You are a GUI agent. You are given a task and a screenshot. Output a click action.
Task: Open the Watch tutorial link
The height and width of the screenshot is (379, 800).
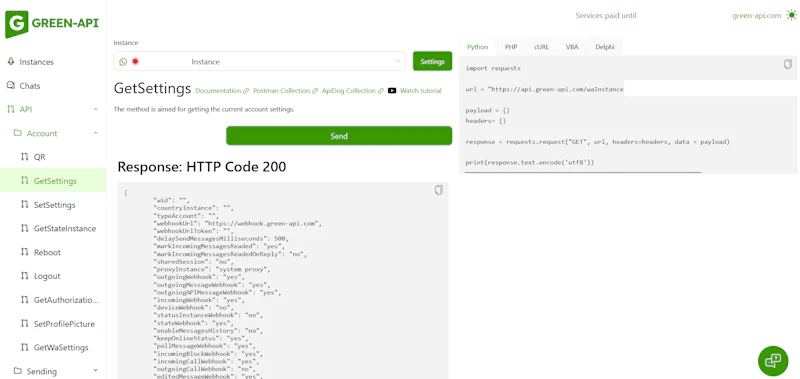[x=420, y=91]
